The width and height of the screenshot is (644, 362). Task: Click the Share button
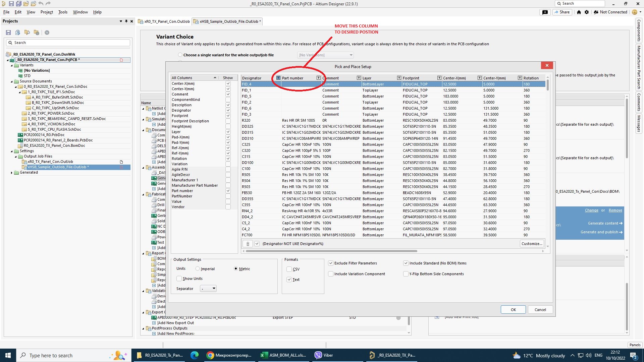pos(562,12)
